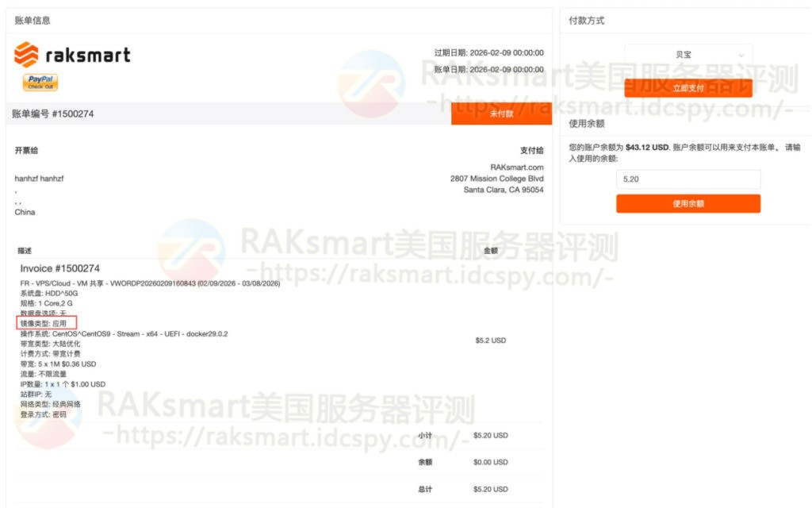Open the 贝宝 payment method dropdown
Viewport: 812px width, 508px height.
688,54
